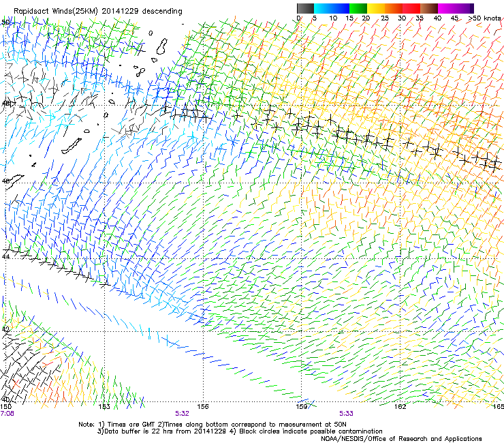Click the '46' latitude axis label

coord(5,181)
